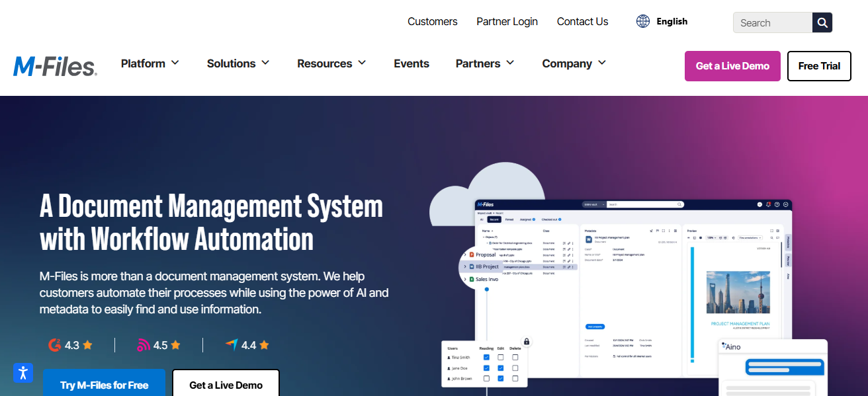This screenshot has width=868, height=396.
Task: Click the star next to the 4.3 rating
Action: click(87, 344)
